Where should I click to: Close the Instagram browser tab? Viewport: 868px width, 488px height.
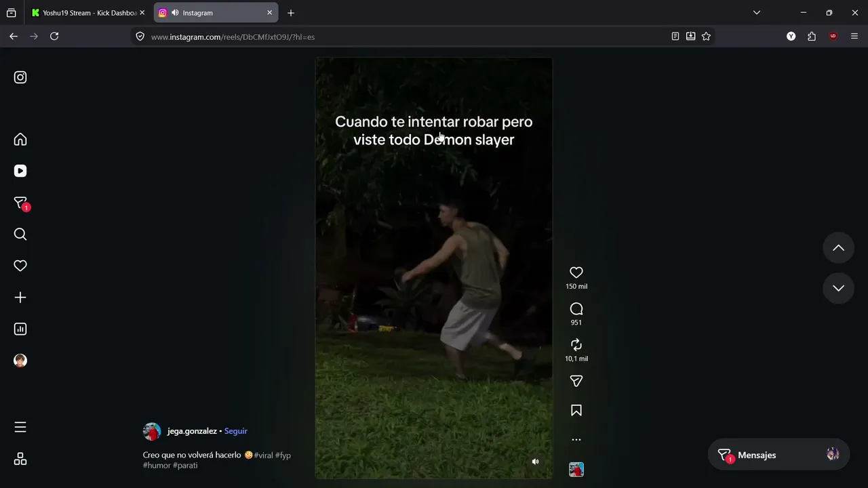(x=269, y=13)
